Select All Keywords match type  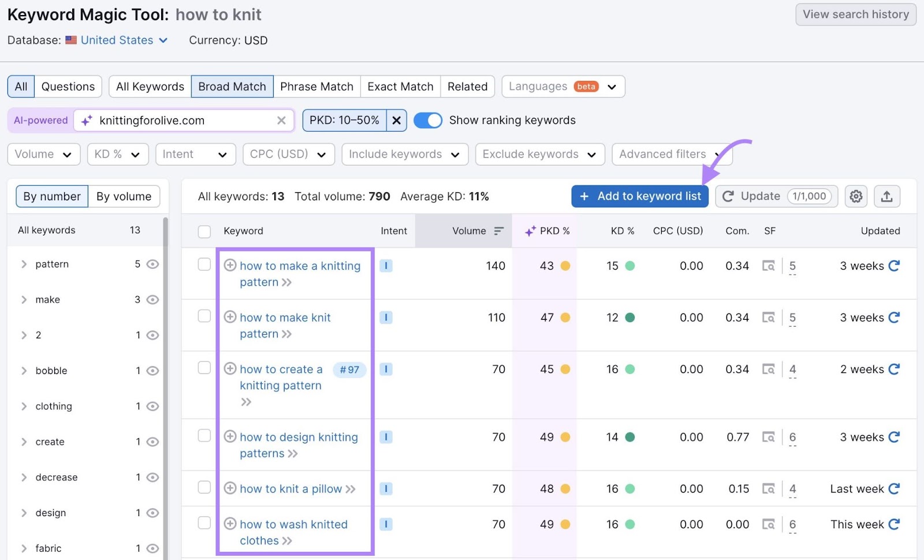point(150,87)
